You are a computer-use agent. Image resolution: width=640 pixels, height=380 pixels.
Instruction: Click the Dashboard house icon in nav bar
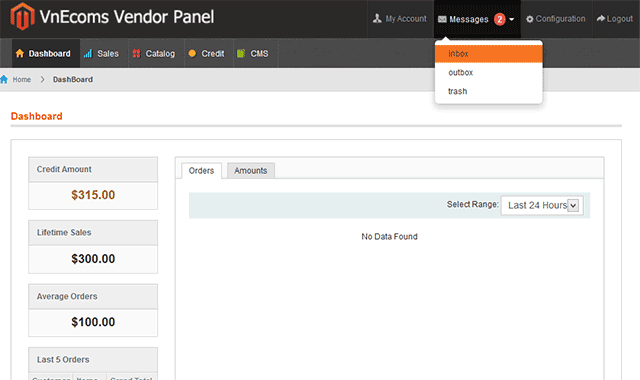pyautogui.click(x=20, y=53)
